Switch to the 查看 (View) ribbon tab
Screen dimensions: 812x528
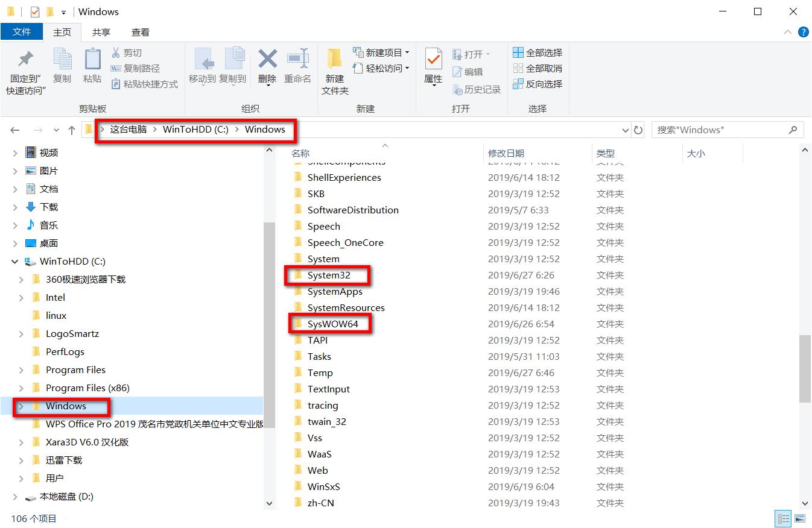[139, 32]
